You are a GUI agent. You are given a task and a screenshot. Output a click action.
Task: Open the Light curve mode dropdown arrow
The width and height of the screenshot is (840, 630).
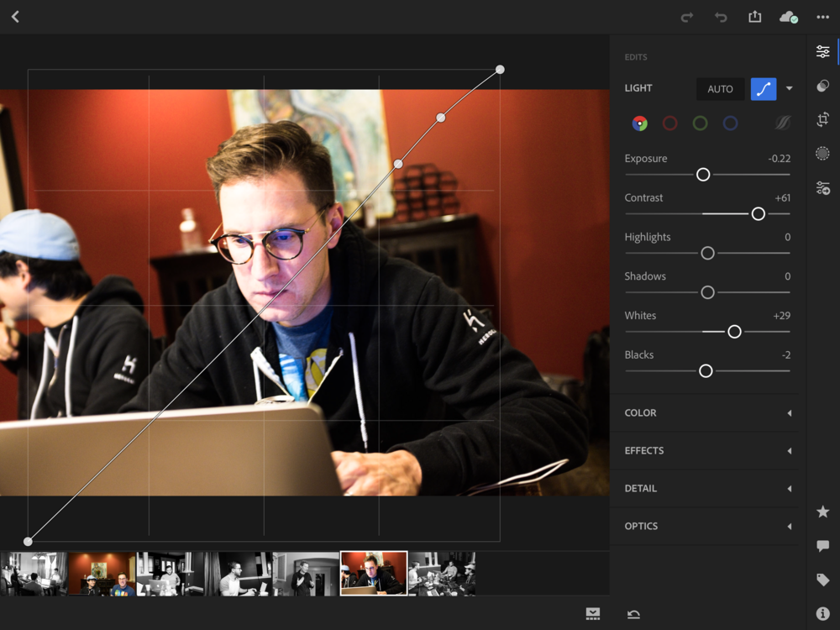pos(789,88)
